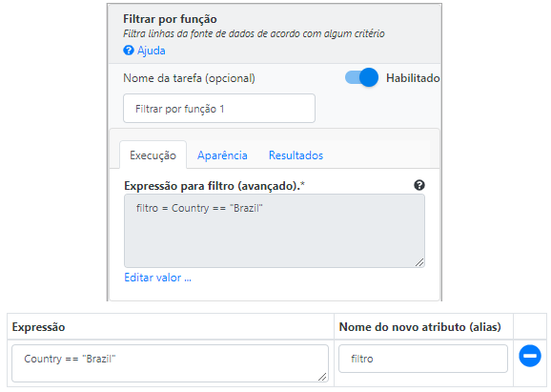
Task: Focus the task name field 'Filtrar por função 1'
Action: tap(219, 109)
